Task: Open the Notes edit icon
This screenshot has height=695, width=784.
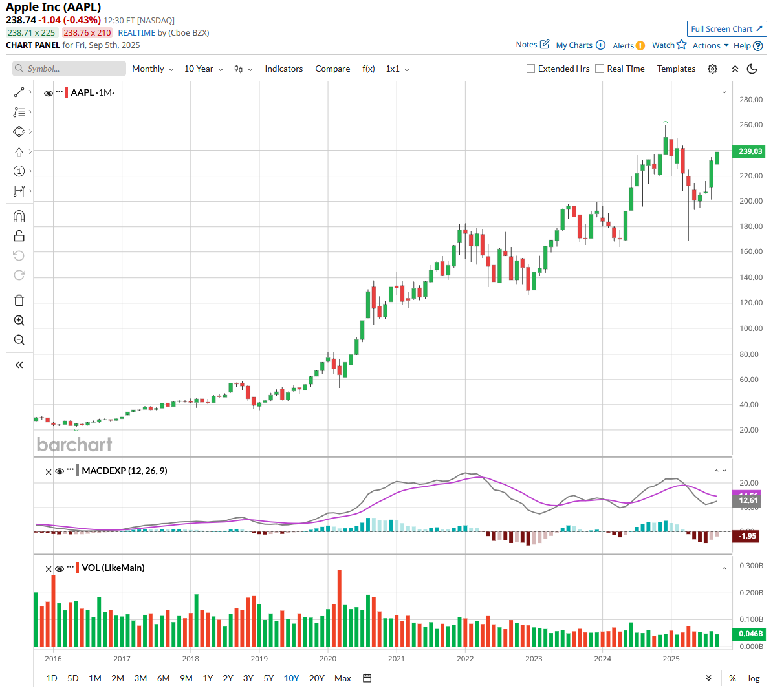Action: tap(545, 44)
